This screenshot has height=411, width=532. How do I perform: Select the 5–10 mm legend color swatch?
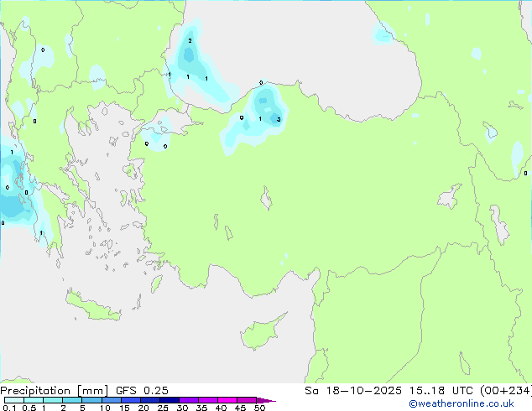coord(91,400)
